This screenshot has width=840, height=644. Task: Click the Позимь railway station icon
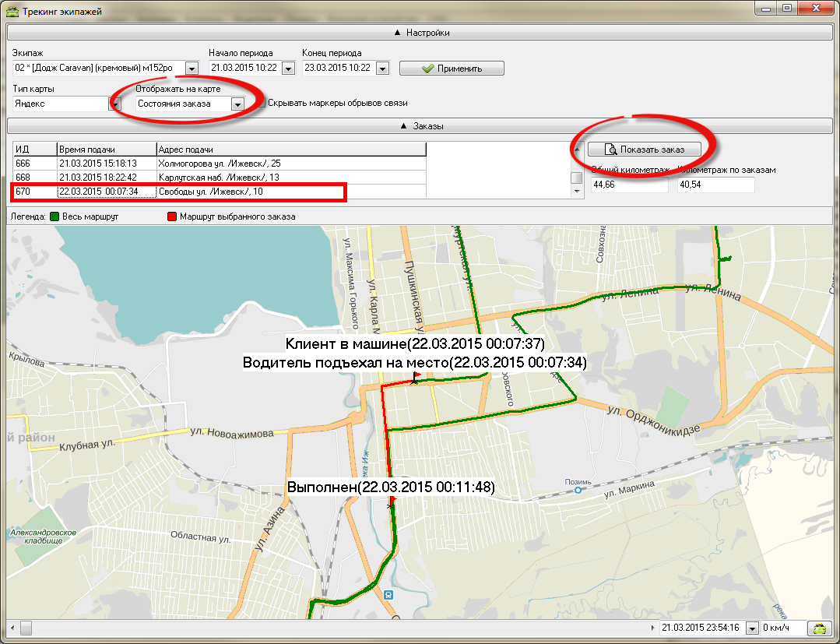click(578, 491)
